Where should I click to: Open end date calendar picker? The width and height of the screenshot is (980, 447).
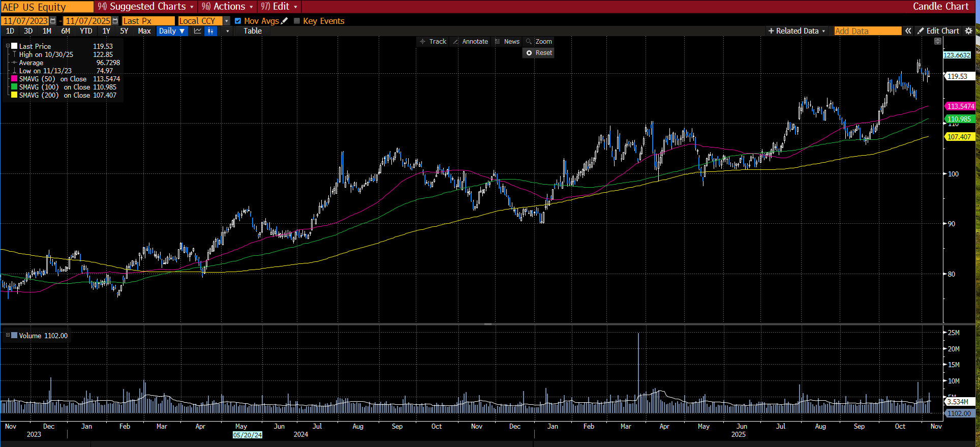click(115, 21)
